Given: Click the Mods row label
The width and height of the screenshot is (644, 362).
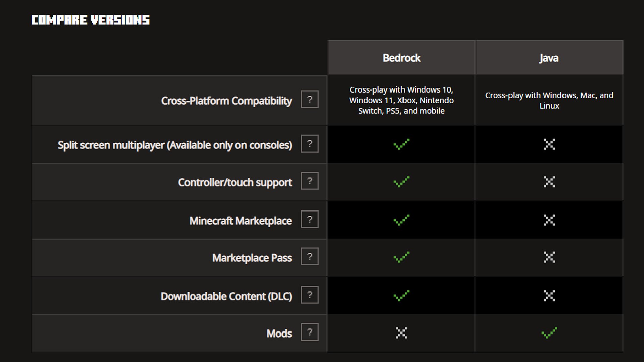Looking at the screenshot, I should point(279,334).
